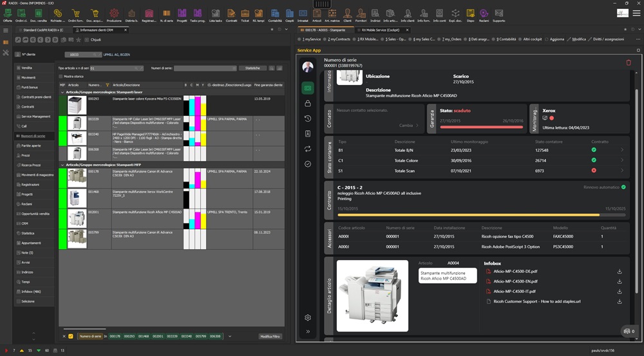The height and width of the screenshot is (356, 644).
Task: Expand the Service App sidebar with double chevron
Action: point(308,332)
